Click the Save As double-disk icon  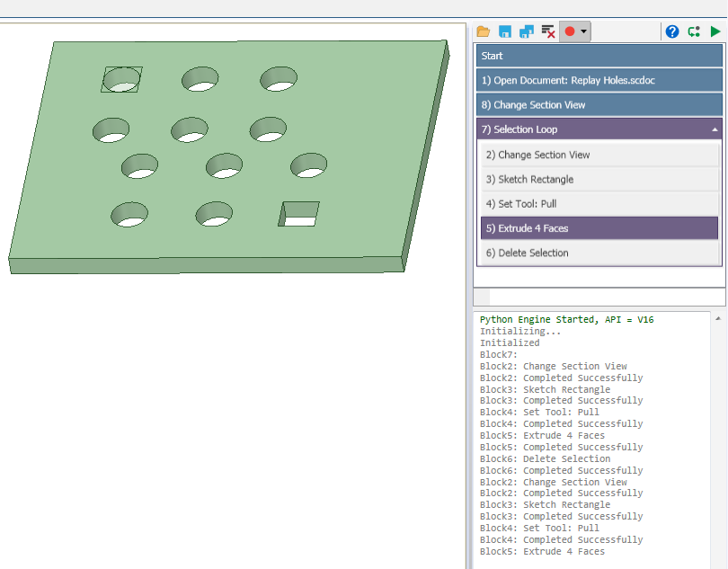[x=526, y=31]
